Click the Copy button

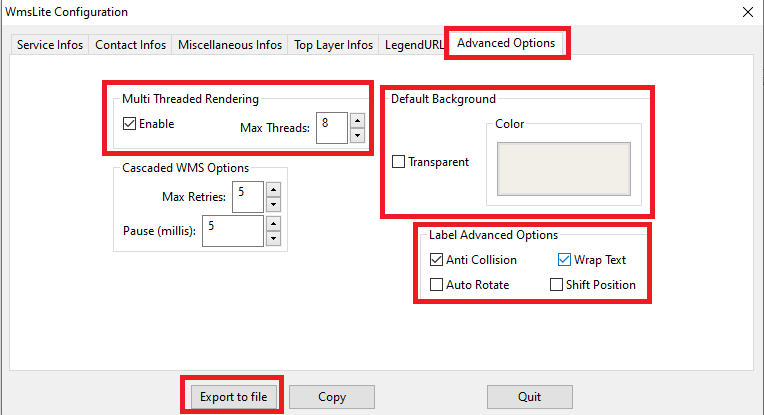pyautogui.click(x=332, y=397)
